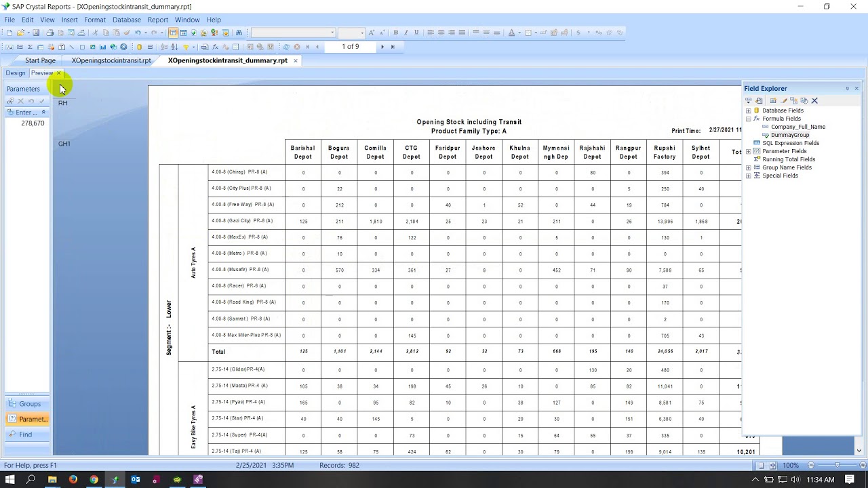Close the Field Explorer panel
The height and width of the screenshot is (488, 868).
[x=856, y=88]
